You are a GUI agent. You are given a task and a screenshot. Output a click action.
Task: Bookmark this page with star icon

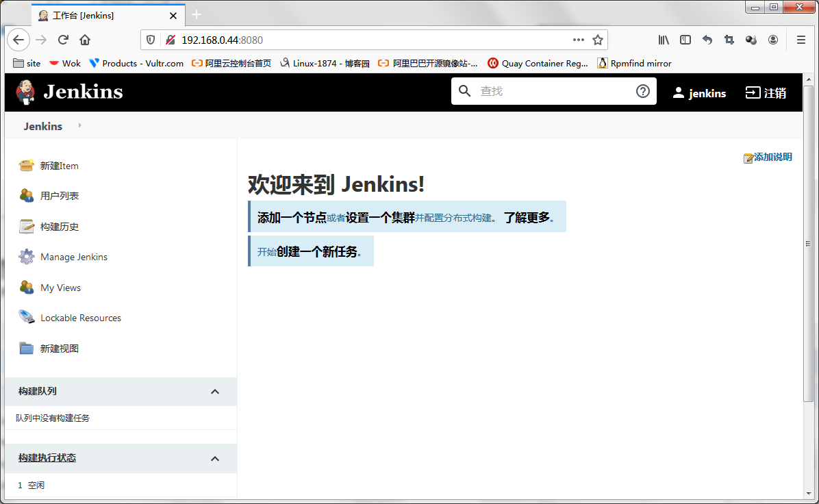(x=597, y=40)
